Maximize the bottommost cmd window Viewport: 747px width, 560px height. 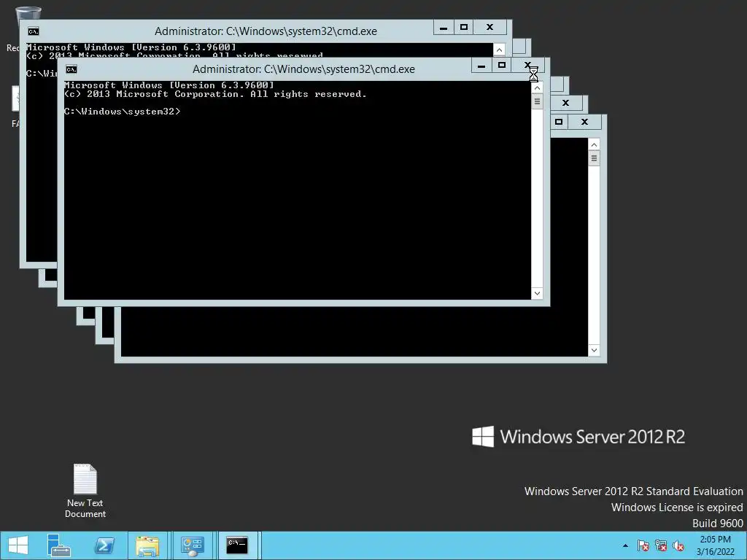[x=559, y=122]
